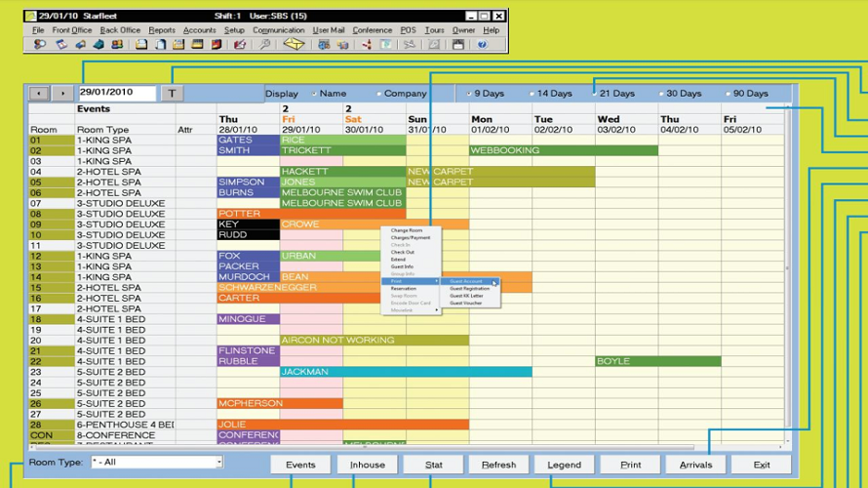This screenshot has height=488, width=868.
Task: Click the T (today) button beside the date
Action: (x=172, y=94)
